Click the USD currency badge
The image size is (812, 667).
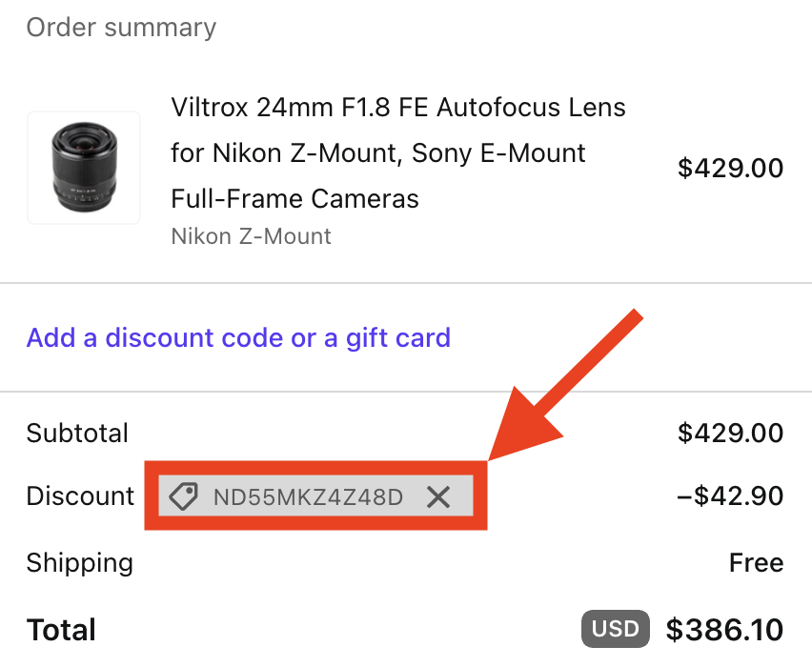click(x=616, y=629)
